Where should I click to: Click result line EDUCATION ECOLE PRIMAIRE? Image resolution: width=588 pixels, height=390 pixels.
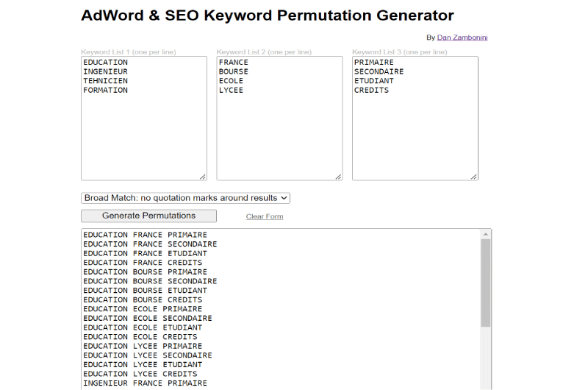(143, 309)
